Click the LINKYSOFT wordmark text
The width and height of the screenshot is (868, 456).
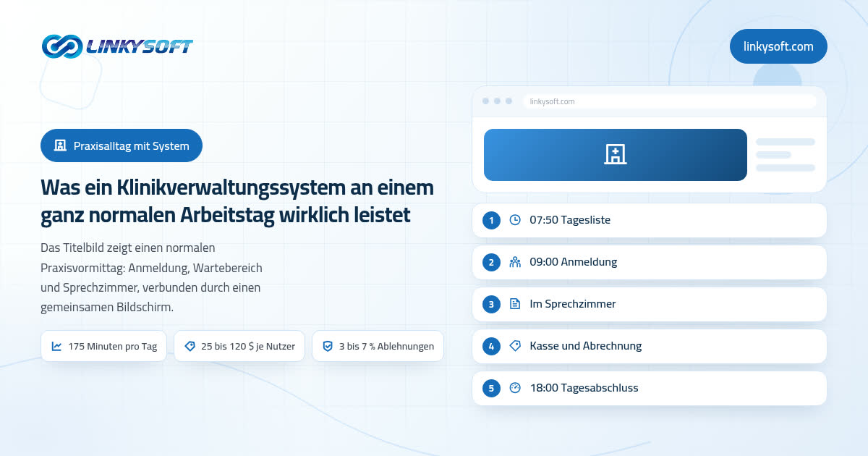tap(140, 47)
